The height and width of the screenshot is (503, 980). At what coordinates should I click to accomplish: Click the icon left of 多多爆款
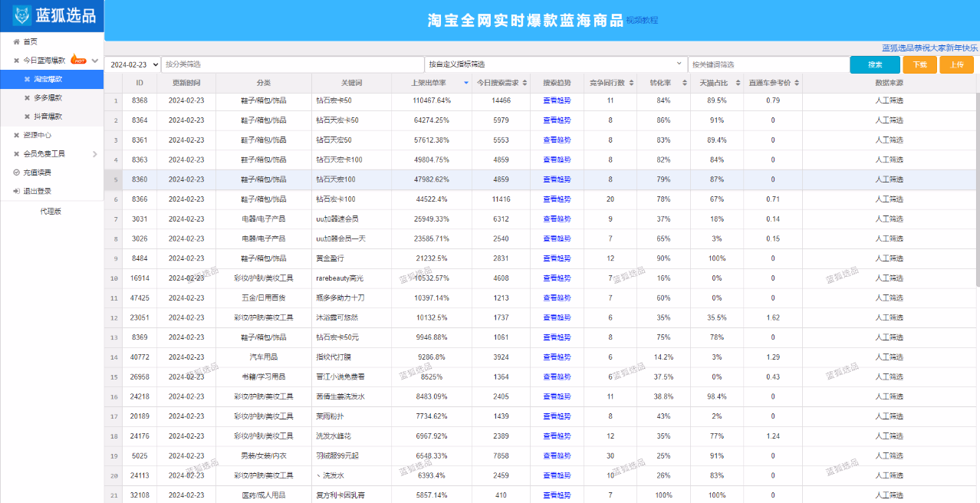tap(27, 97)
